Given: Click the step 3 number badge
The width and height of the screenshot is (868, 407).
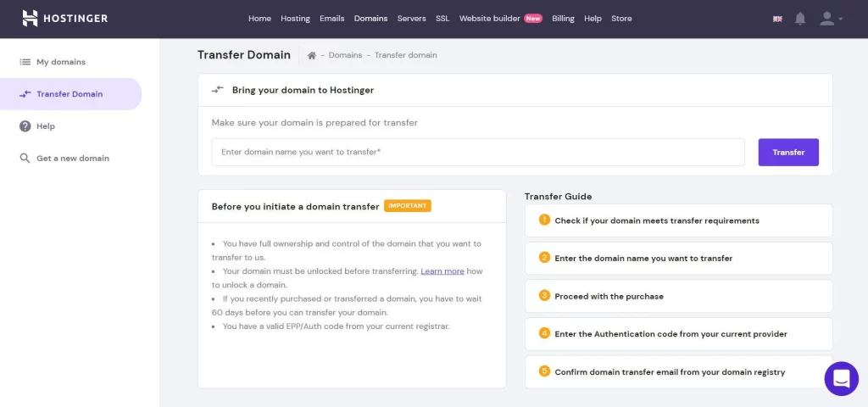Looking at the screenshot, I should coord(544,296).
